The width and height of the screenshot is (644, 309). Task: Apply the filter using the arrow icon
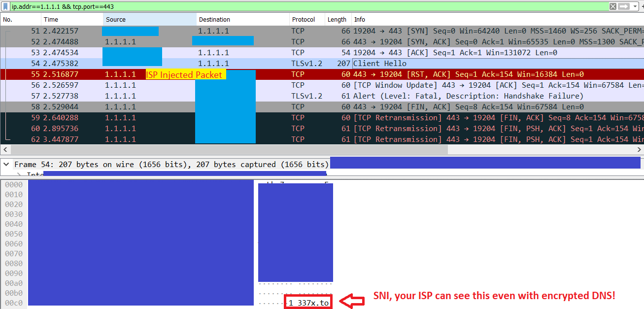click(x=624, y=6)
